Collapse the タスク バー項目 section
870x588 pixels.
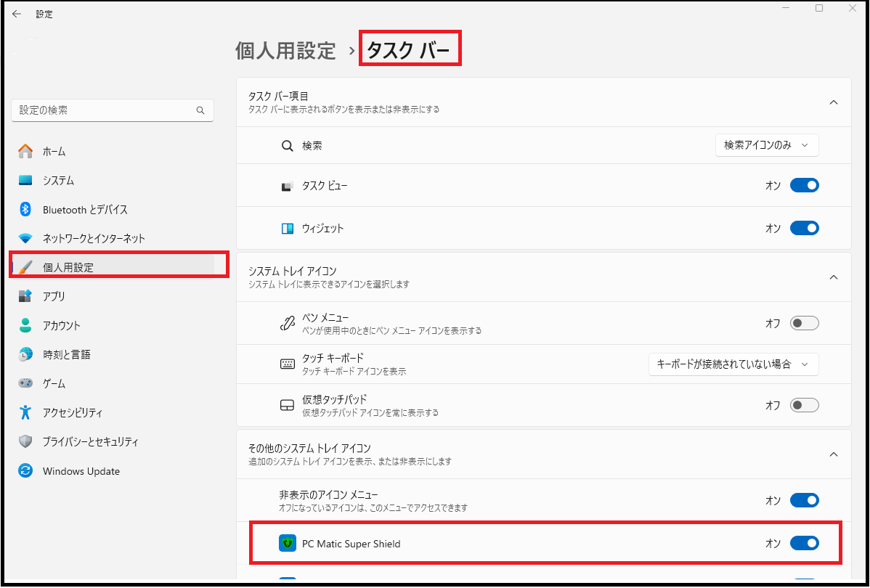tap(834, 102)
